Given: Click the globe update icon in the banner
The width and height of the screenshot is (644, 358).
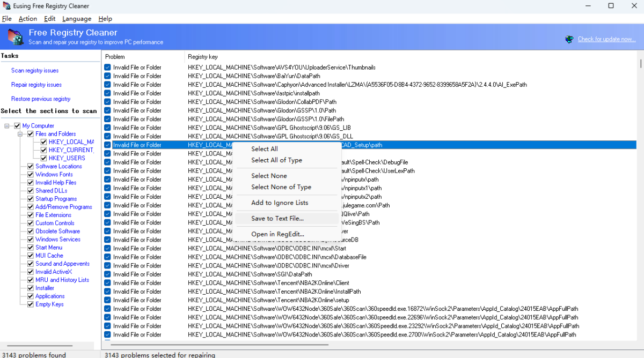Looking at the screenshot, I should (569, 39).
